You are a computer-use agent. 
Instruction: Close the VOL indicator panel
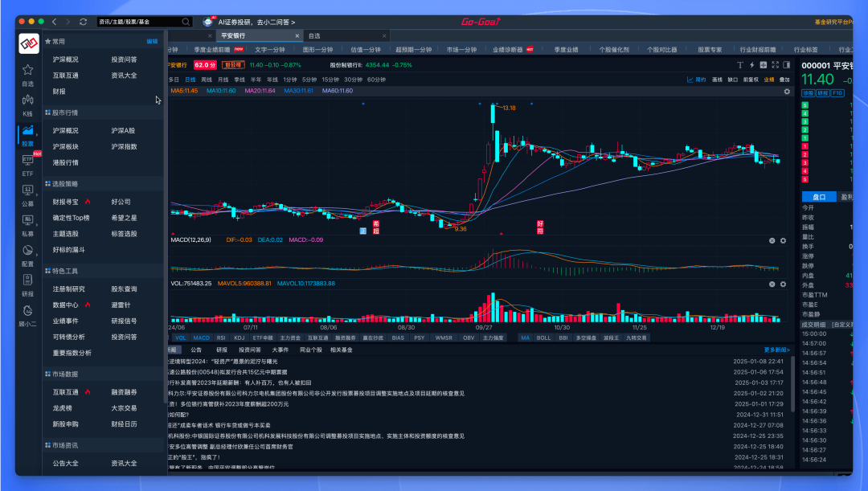click(x=772, y=284)
